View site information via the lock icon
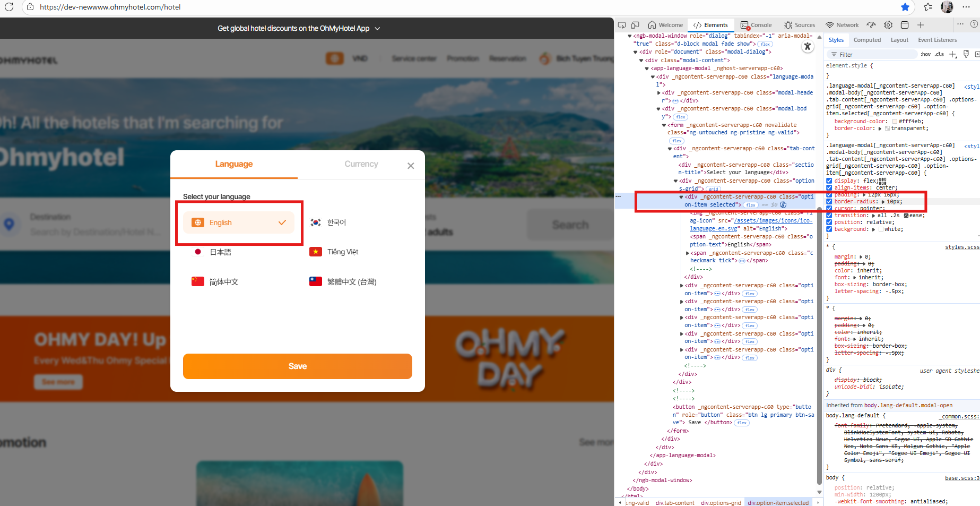Screen dimensions: 980x506 30,7
